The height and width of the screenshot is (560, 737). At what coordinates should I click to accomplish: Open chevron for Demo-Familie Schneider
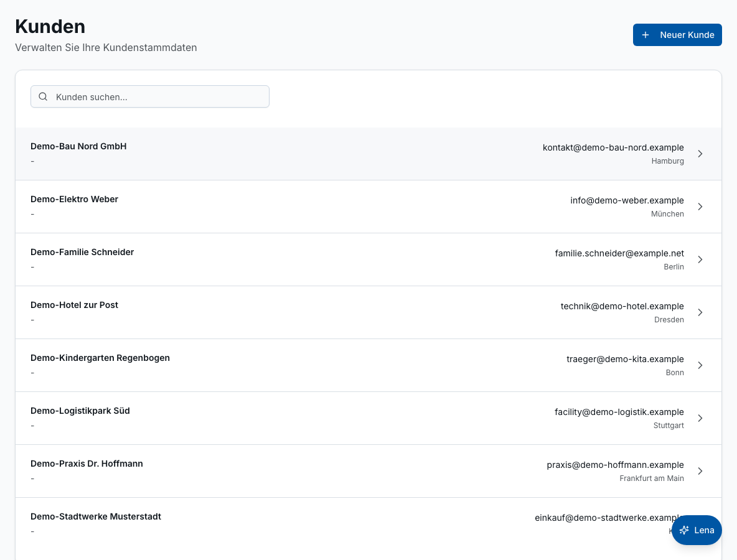(700, 259)
